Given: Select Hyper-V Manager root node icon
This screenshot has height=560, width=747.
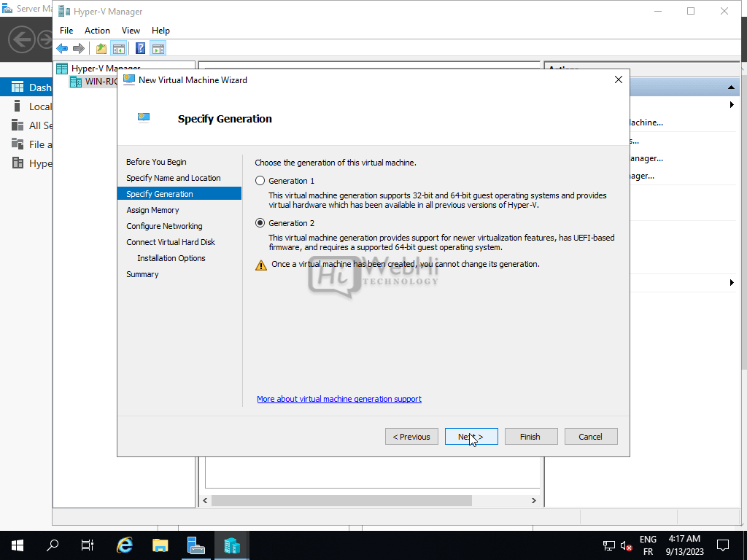Looking at the screenshot, I should coord(63,69).
